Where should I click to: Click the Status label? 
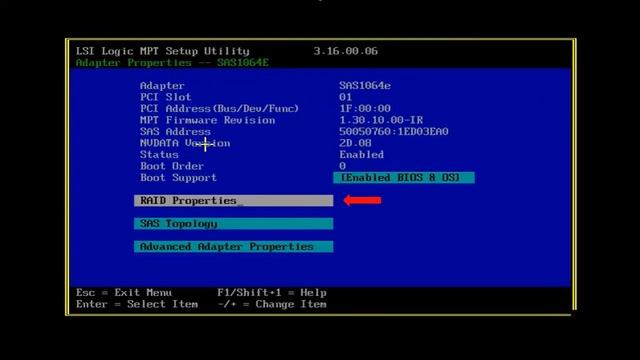[x=159, y=155]
